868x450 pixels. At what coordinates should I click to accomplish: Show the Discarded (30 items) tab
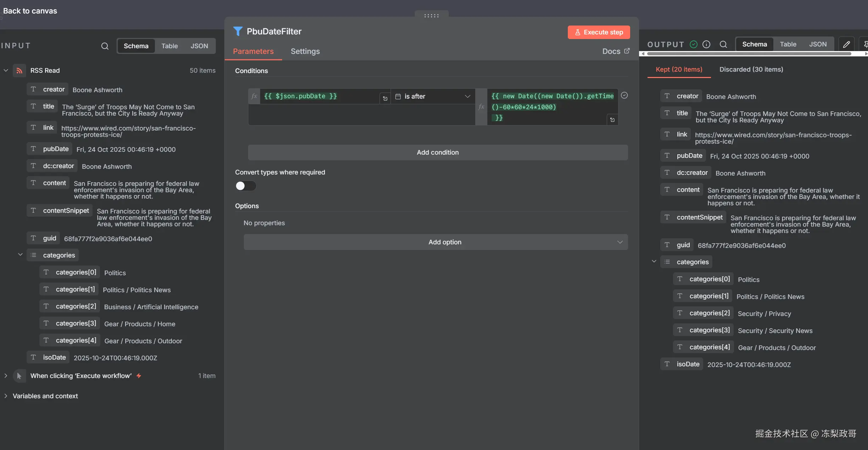coord(751,70)
